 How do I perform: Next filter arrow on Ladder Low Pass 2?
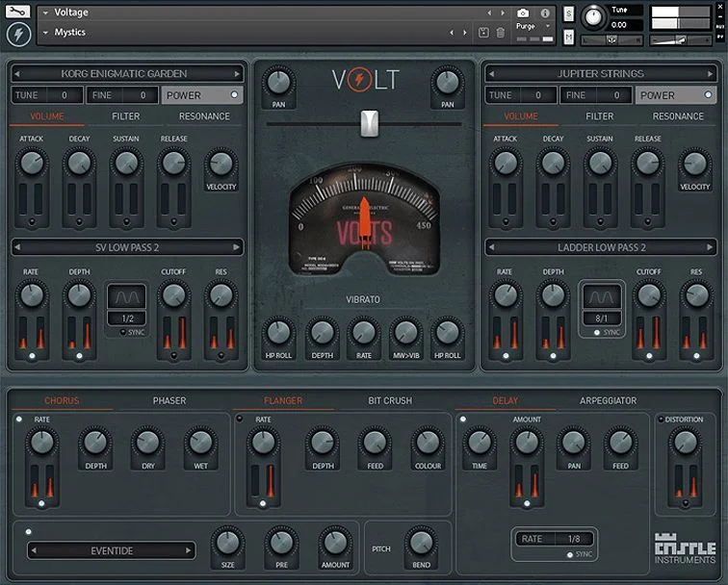(x=711, y=247)
